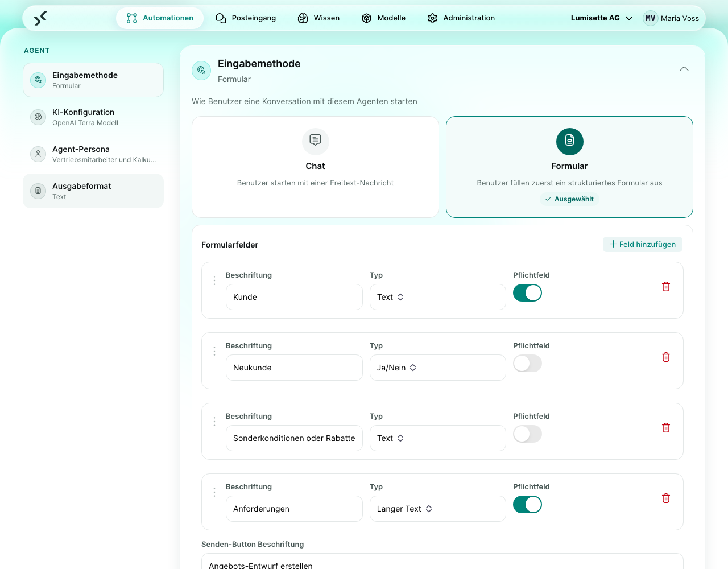Screen dimensions: 728x569
Task: Enable Pflichtfeld for the Neukunde field
Action: (527, 364)
